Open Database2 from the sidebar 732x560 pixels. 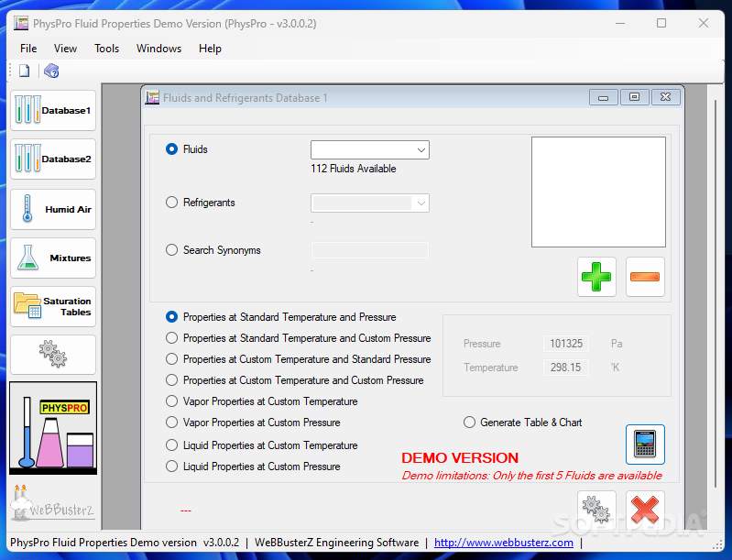pyautogui.click(x=53, y=159)
